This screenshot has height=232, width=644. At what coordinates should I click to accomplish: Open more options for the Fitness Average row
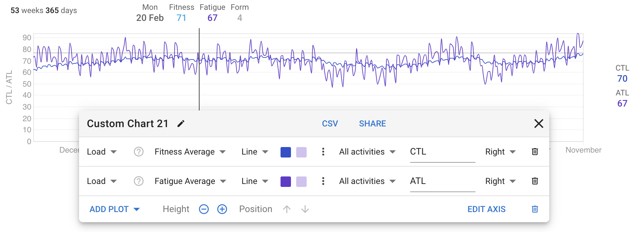323,152
